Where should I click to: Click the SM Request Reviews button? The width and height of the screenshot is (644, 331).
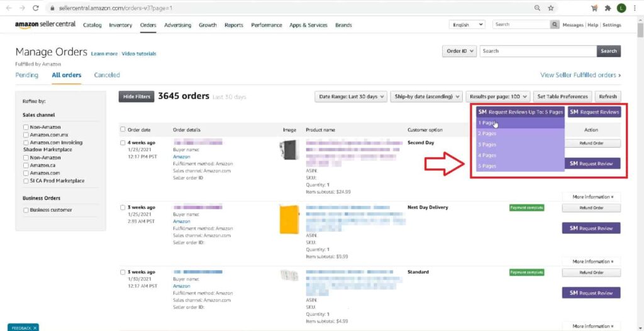click(x=594, y=112)
